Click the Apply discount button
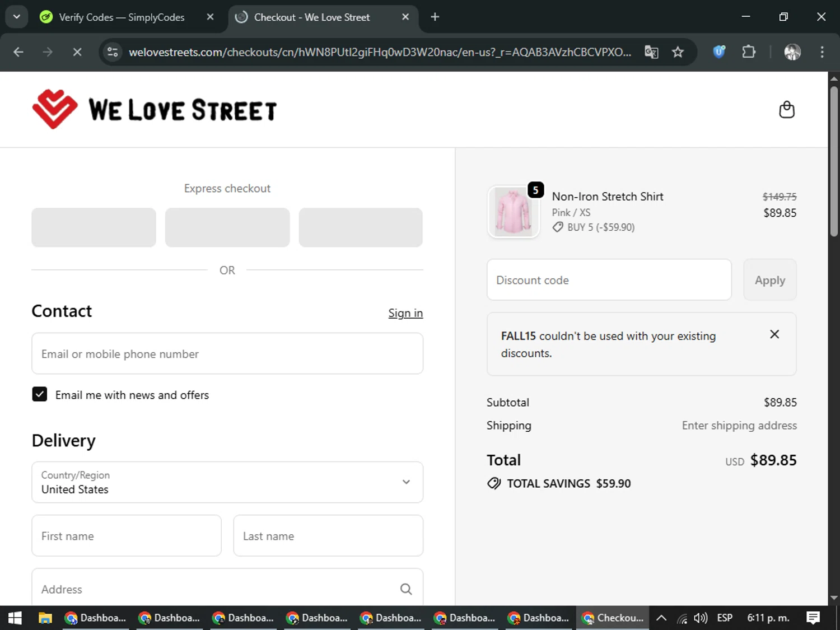The image size is (840, 630). [770, 279]
